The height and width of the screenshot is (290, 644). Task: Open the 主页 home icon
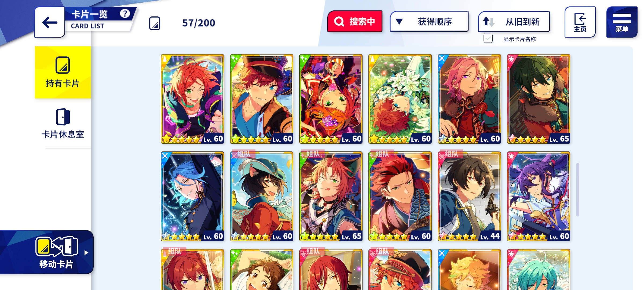[x=580, y=22]
